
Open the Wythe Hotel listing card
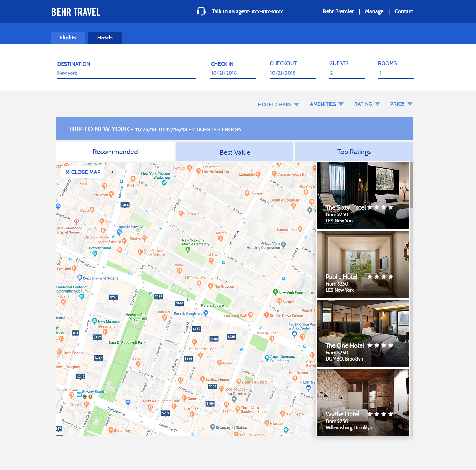pos(363,402)
